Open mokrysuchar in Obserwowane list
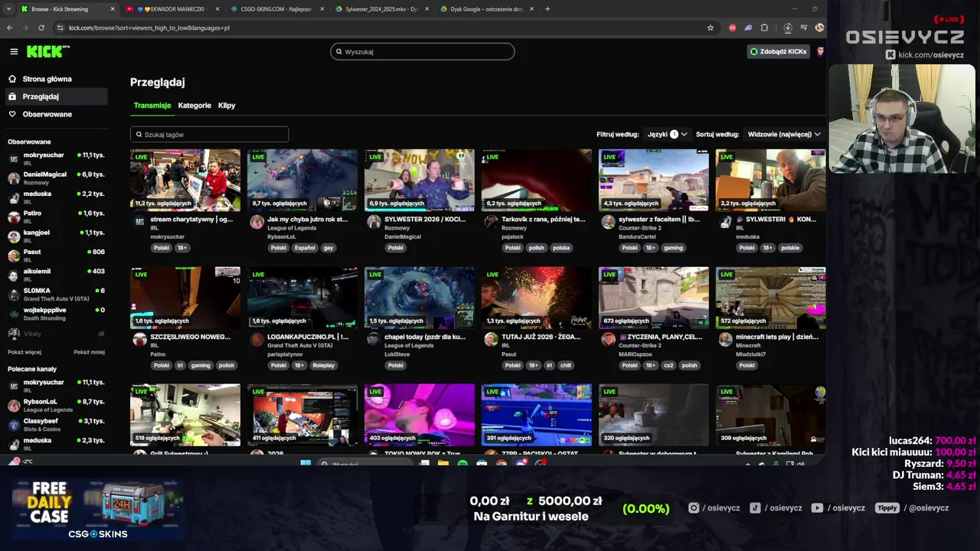 [x=56, y=158]
